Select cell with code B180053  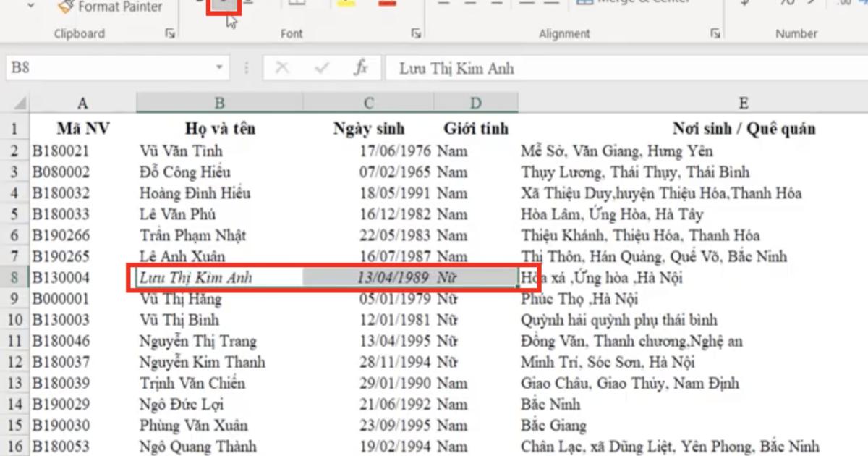pos(82,446)
